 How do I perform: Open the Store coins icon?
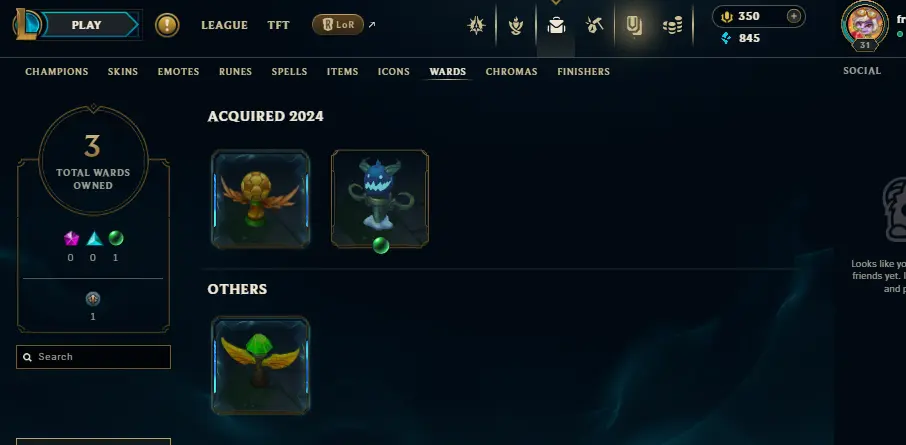pos(672,25)
